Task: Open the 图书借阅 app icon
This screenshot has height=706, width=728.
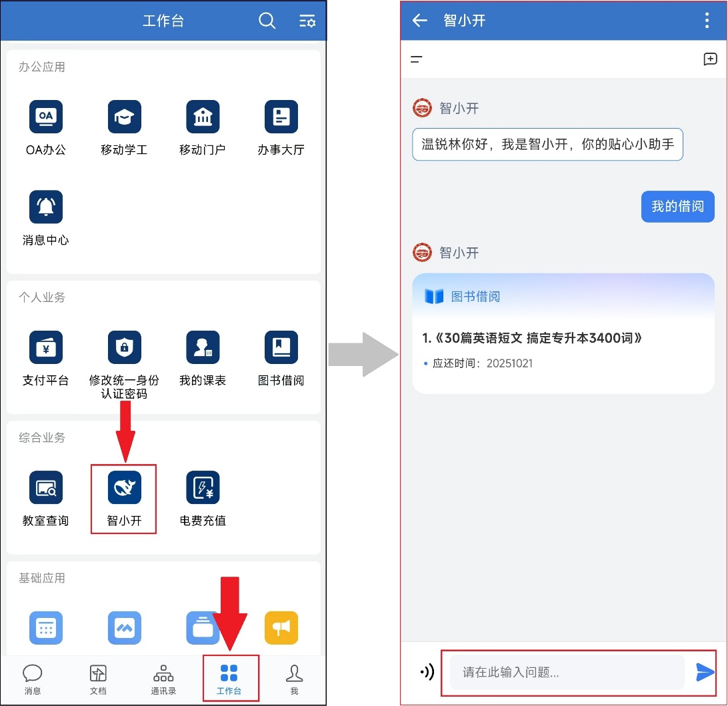Action: (x=281, y=347)
